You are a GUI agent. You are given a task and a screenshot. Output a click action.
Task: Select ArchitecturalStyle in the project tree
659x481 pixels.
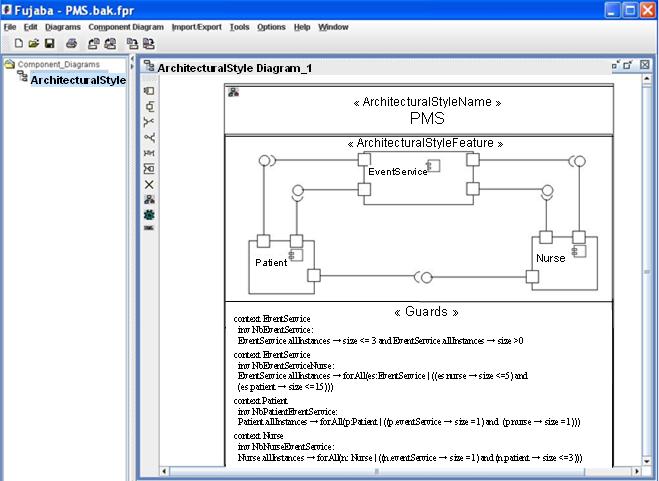click(x=77, y=80)
